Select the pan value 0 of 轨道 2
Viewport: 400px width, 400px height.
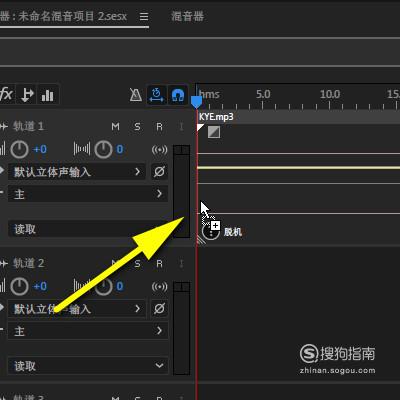coord(120,287)
